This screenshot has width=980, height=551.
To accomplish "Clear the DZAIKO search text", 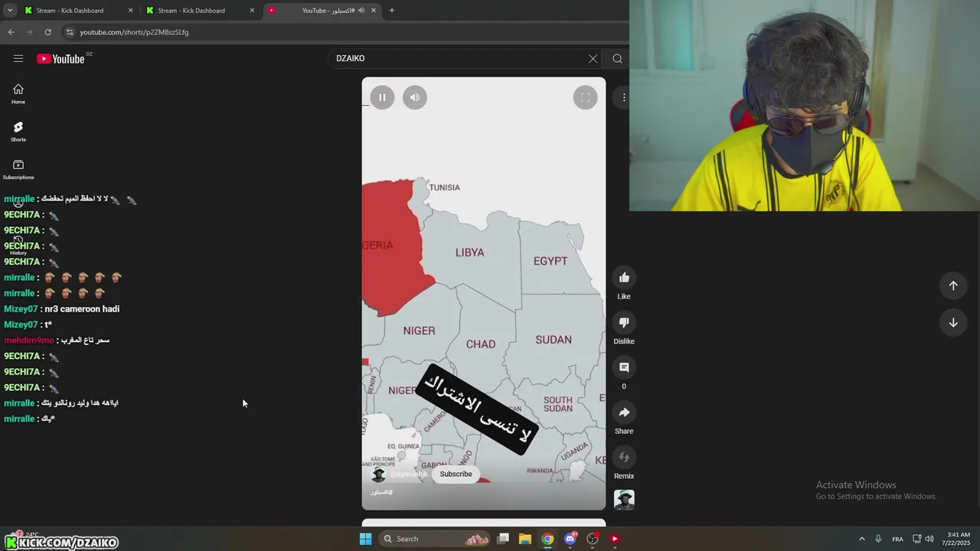I will [x=593, y=59].
